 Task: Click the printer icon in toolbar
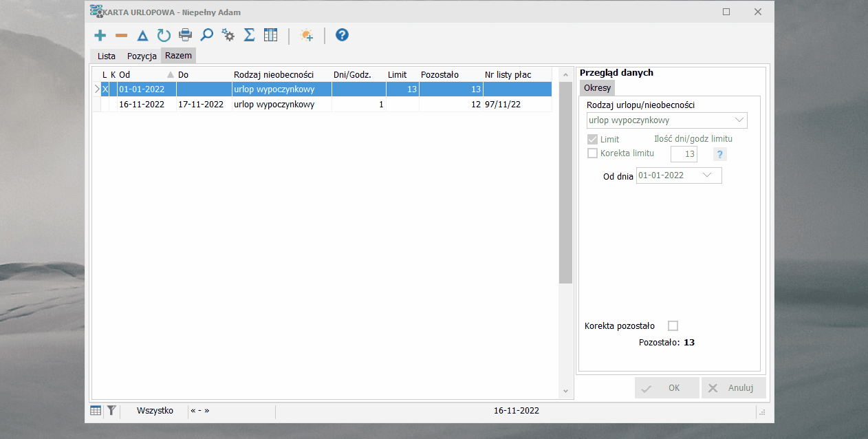click(x=185, y=35)
